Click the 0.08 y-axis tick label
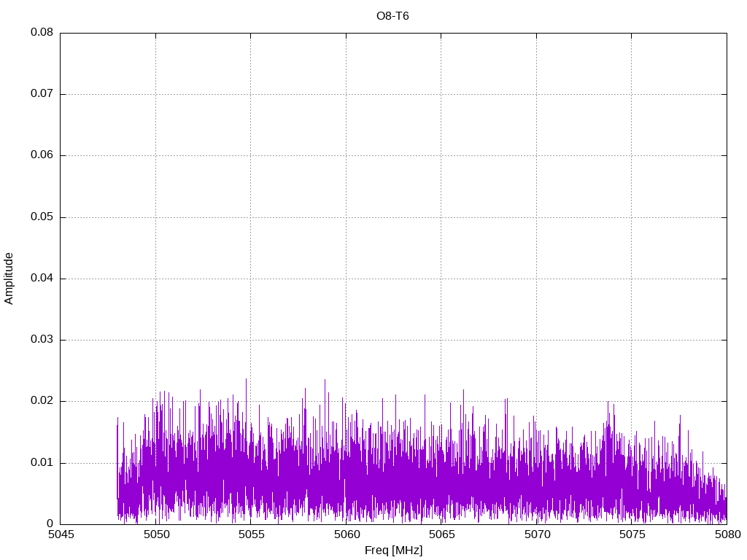 click(42, 33)
